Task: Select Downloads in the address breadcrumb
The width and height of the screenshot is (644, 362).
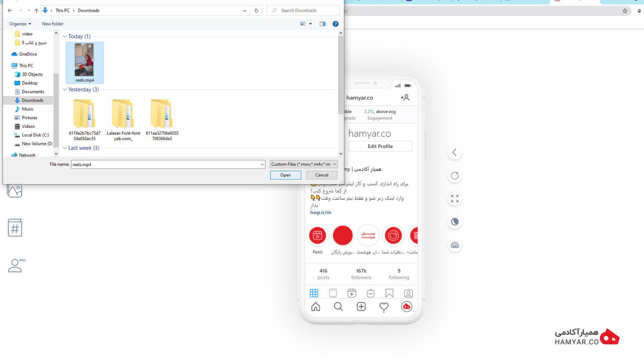Action: point(89,10)
